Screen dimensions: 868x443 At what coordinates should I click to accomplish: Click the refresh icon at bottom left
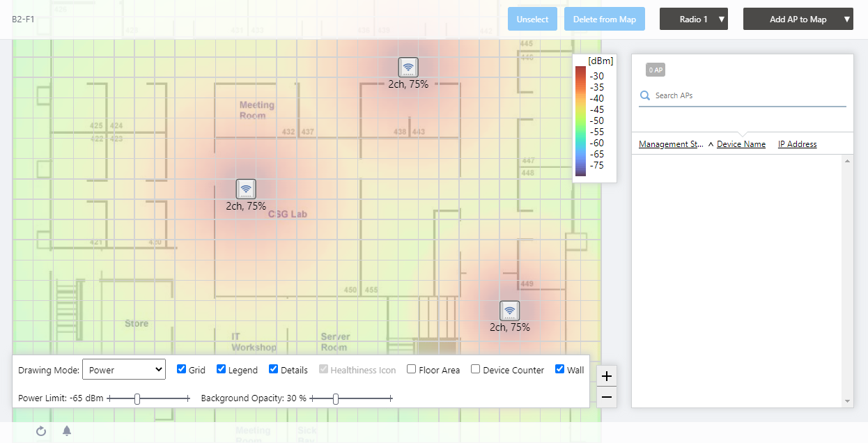pos(41,431)
